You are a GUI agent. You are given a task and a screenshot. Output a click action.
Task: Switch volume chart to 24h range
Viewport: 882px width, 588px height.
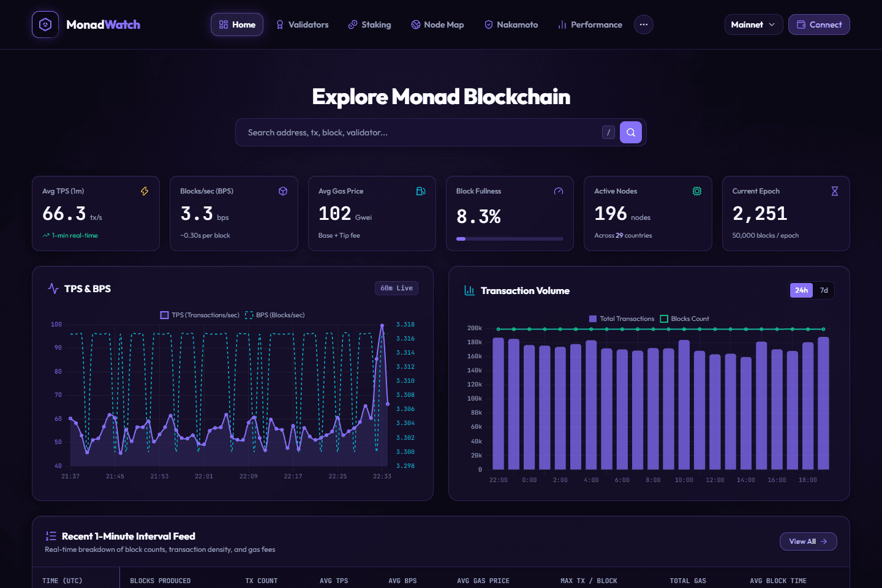point(802,290)
